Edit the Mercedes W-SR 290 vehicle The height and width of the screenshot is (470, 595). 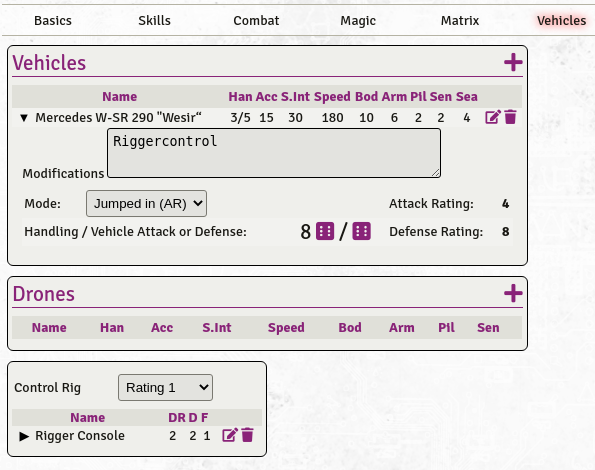tap(493, 117)
